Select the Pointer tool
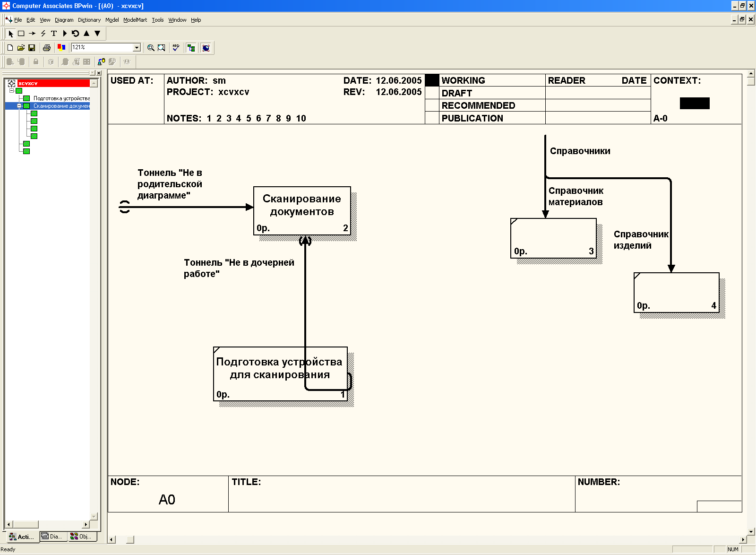 [x=11, y=34]
